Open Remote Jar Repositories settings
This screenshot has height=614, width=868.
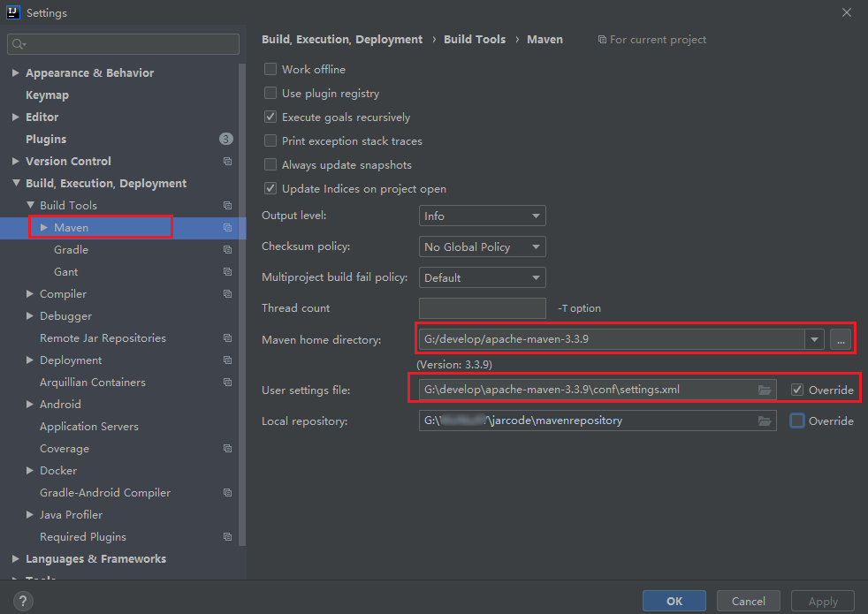point(103,338)
